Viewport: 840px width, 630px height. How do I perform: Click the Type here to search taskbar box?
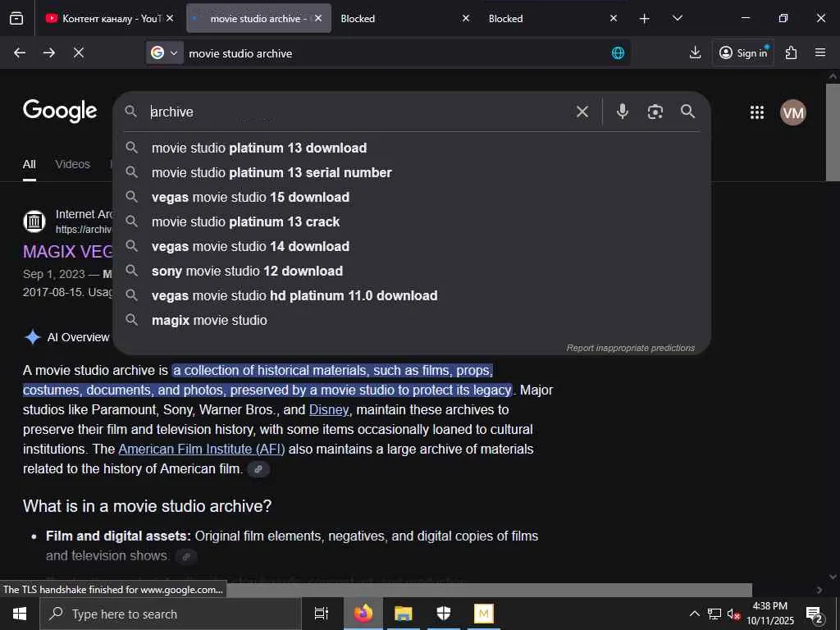pos(171,614)
